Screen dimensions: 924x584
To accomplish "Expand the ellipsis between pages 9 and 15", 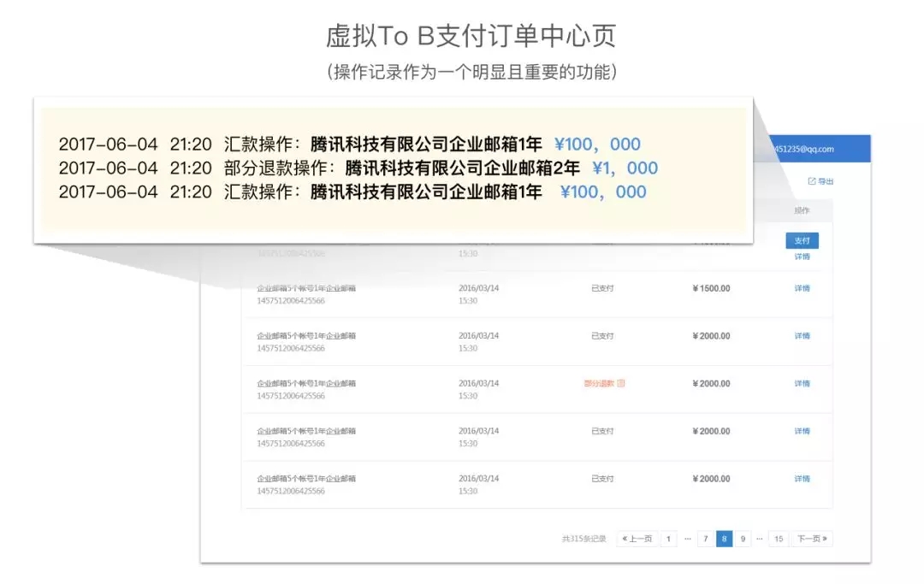I will click(x=760, y=539).
